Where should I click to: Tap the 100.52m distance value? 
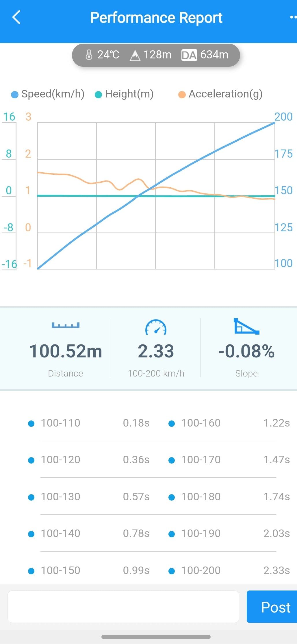[66, 351]
